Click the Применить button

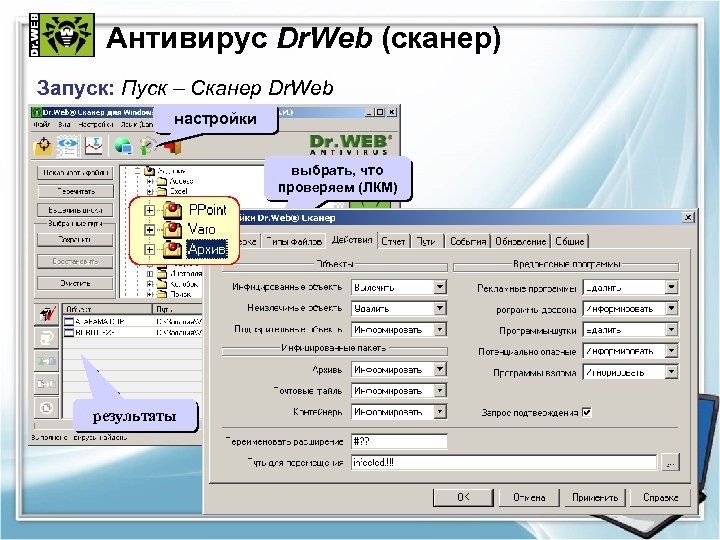[595, 497]
